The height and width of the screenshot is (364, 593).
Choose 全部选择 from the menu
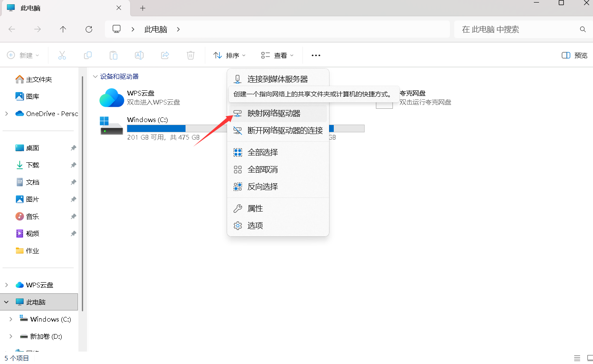click(x=278, y=152)
